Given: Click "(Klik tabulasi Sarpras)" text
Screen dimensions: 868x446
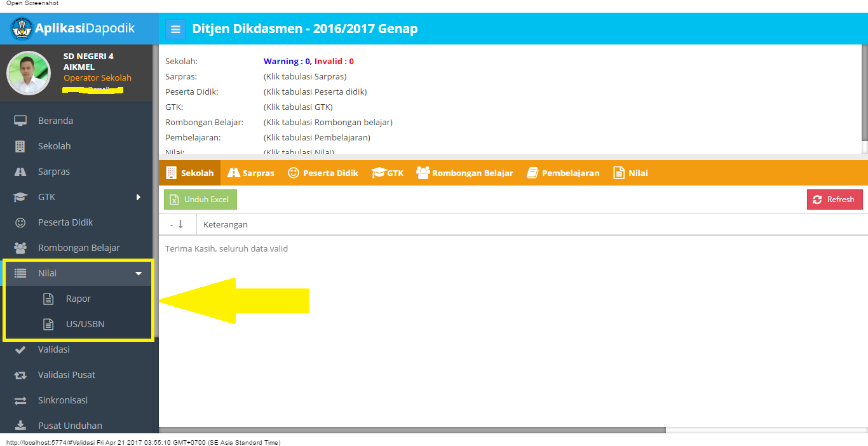Looking at the screenshot, I should pos(305,77).
